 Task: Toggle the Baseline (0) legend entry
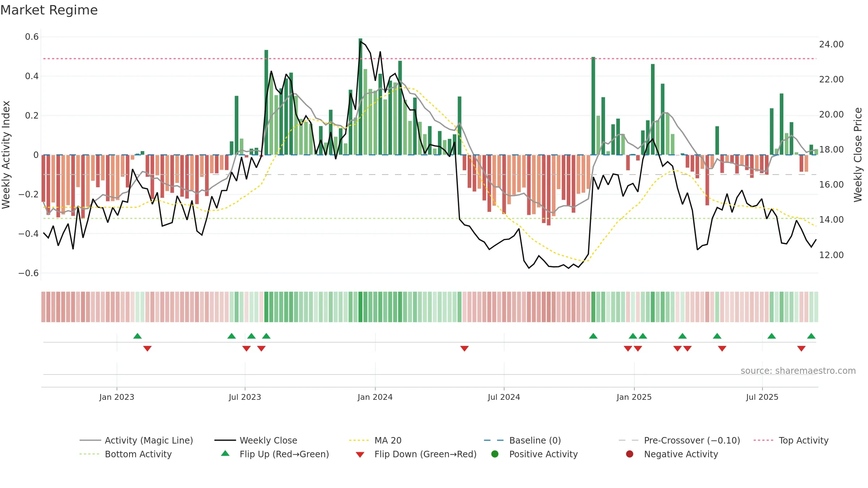pos(522,440)
